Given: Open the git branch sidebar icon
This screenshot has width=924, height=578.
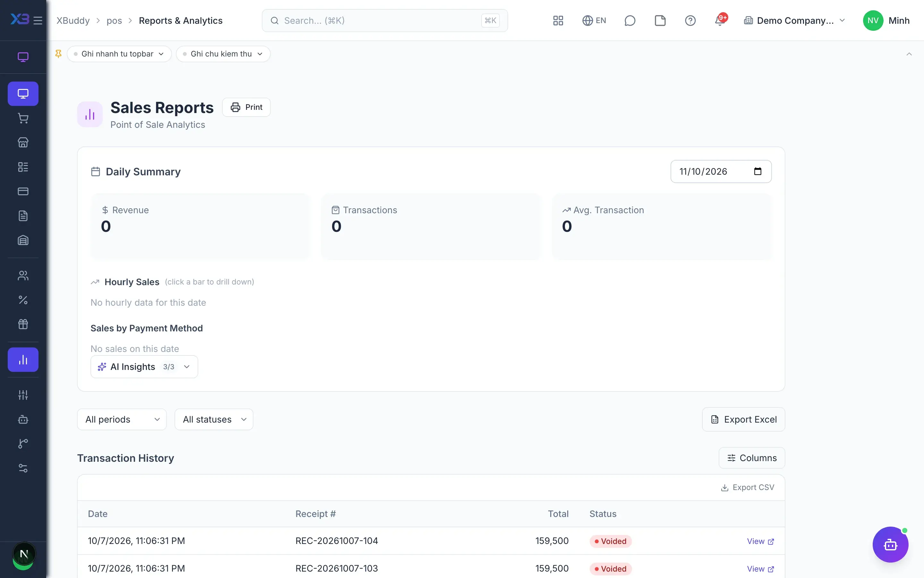Looking at the screenshot, I should pyautogui.click(x=23, y=444).
